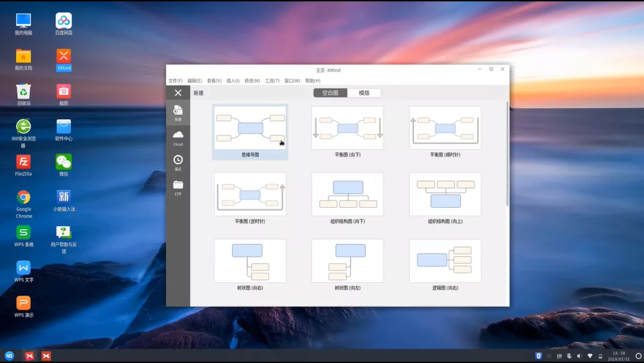
Task: Open 用户帮助与反馈 desktop icon
Action: pos(64,239)
